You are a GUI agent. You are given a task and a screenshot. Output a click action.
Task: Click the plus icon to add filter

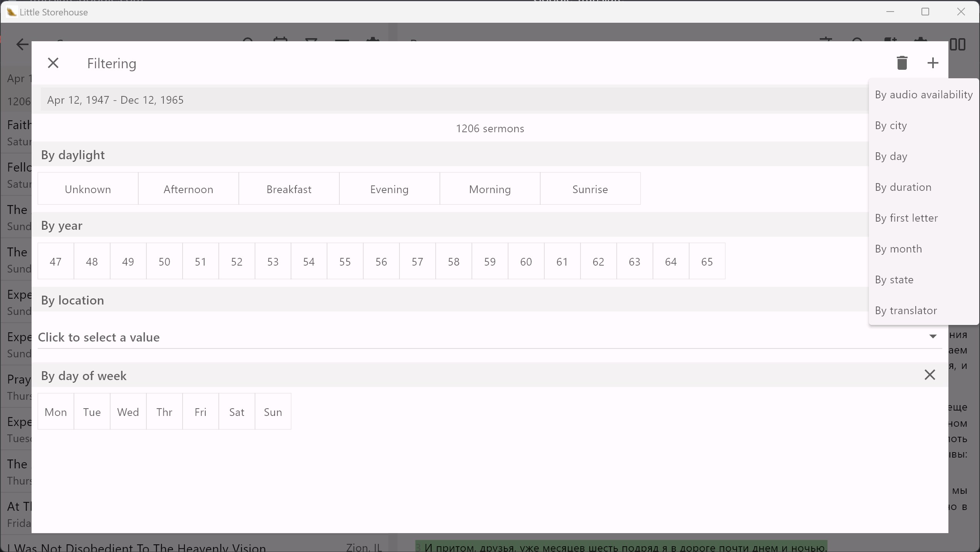(933, 63)
